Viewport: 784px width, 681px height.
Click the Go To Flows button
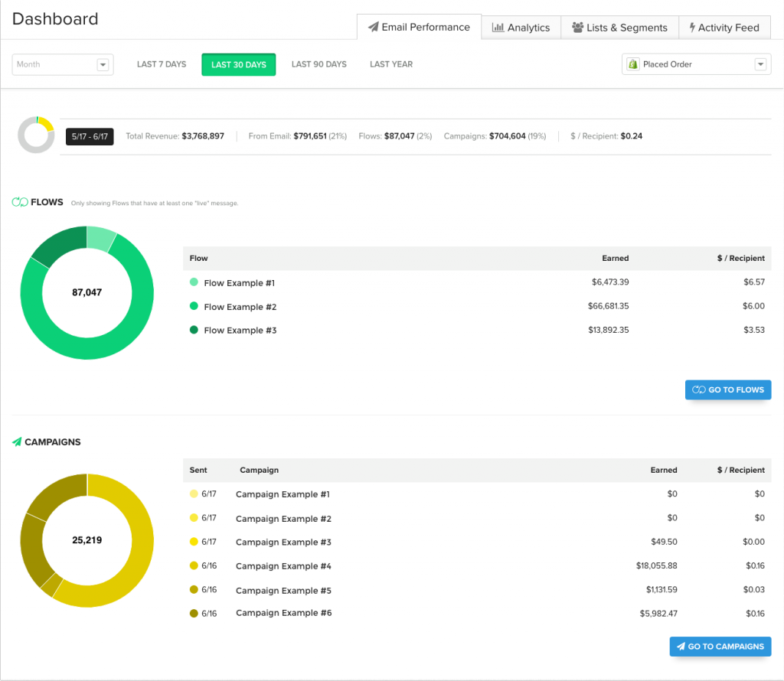pos(728,389)
